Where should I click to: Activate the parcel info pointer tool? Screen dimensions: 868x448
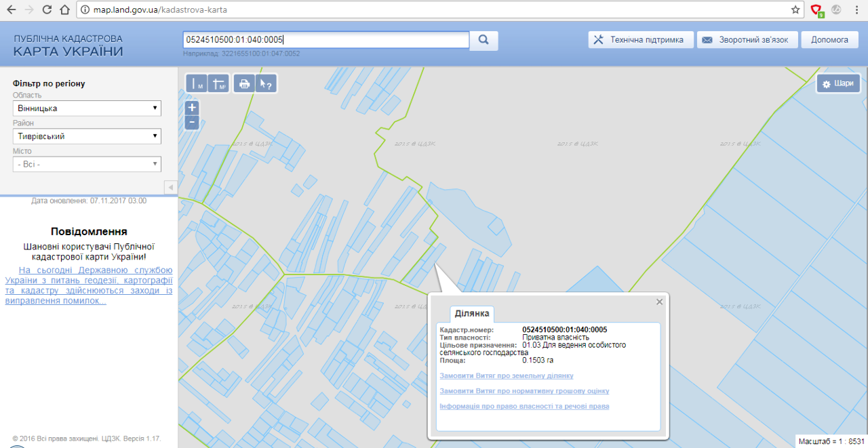tap(266, 83)
